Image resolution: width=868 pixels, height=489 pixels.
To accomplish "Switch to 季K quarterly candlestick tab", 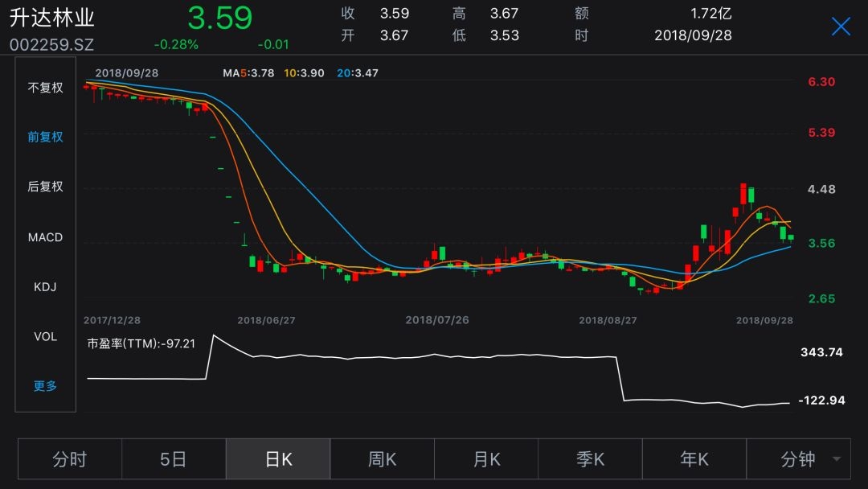I will click(591, 459).
